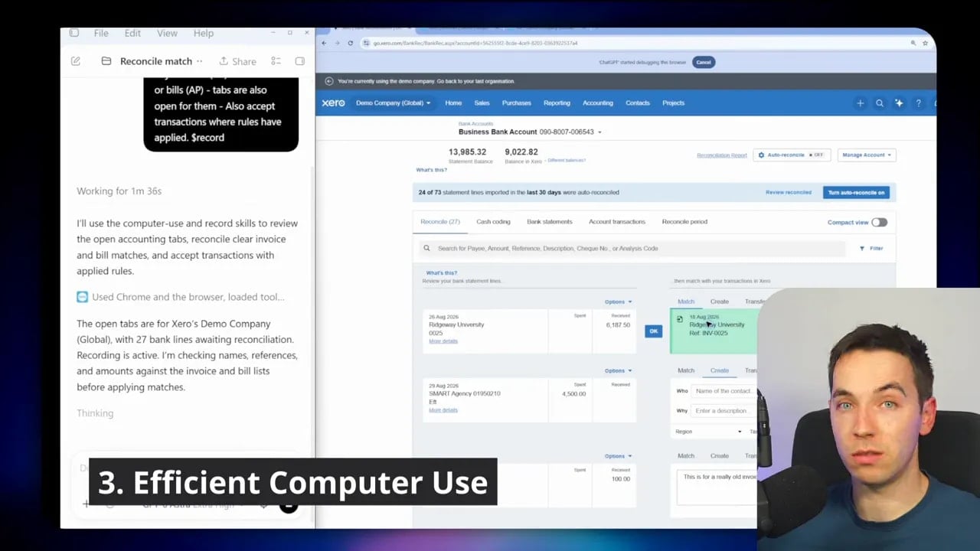Viewport: 980px width, 551px height.
Task: Click the plus create-new icon in Xero
Action: pos(860,103)
